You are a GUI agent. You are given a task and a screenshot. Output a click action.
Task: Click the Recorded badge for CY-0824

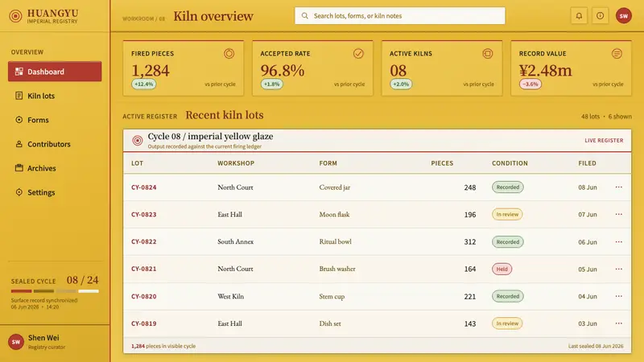pos(508,187)
